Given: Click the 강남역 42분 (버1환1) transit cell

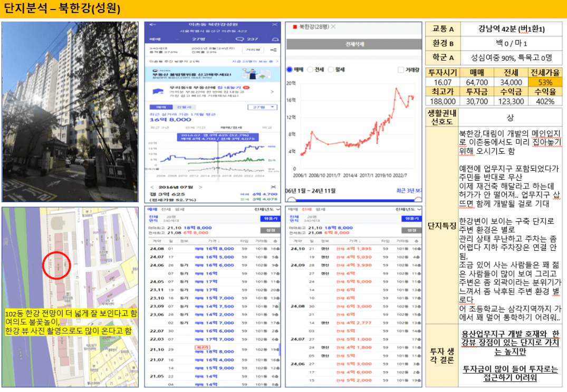Looking at the screenshot, I should pos(511,29).
